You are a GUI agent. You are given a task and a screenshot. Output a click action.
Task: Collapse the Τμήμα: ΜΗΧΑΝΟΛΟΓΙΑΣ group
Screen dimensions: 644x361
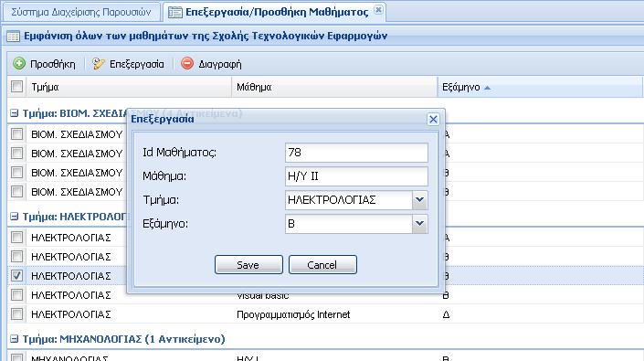[15, 339]
